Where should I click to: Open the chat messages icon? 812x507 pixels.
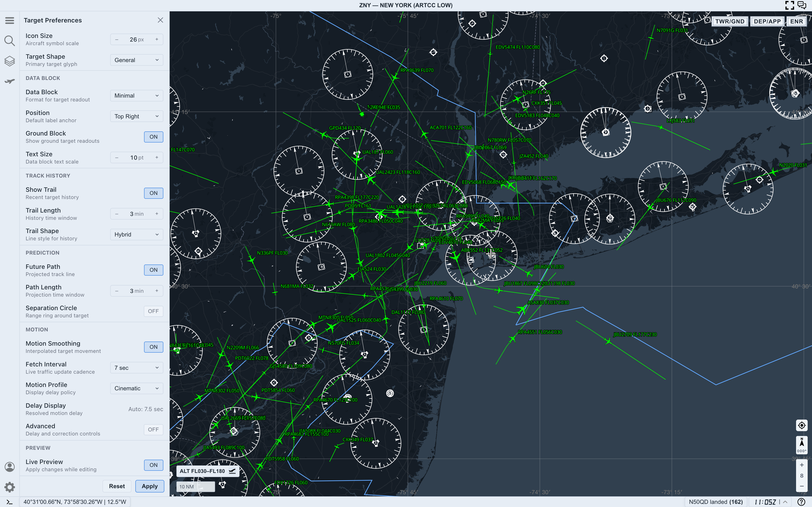pyautogui.click(x=802, y=5)
